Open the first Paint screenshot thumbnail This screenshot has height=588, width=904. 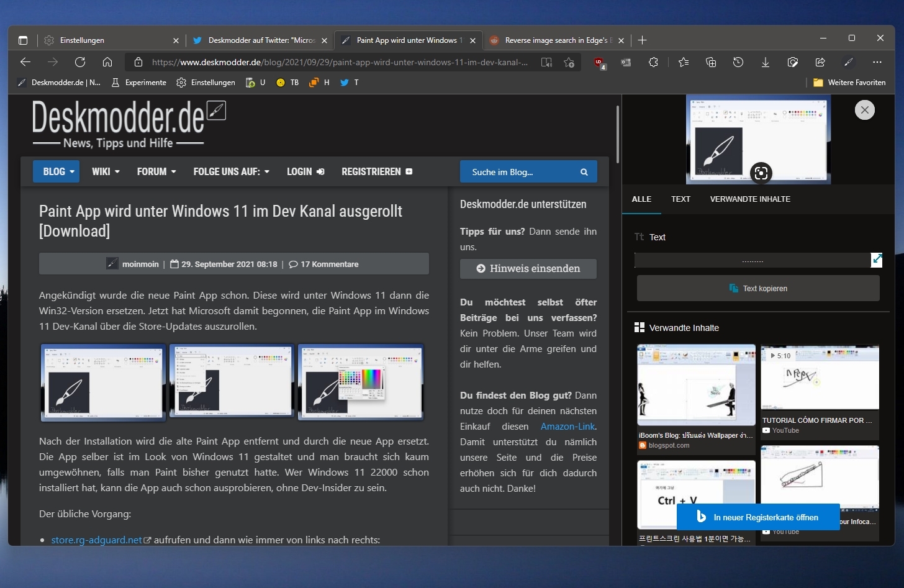point(103,382)
